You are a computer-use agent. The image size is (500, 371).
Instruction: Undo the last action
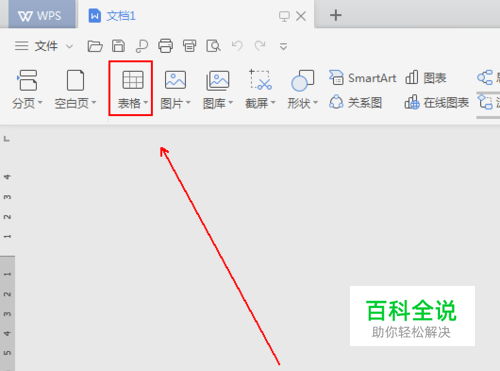pos(237,46)
